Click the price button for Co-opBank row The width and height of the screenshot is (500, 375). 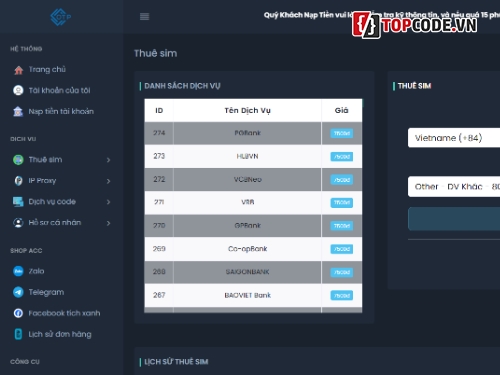(x=342, y=249)
